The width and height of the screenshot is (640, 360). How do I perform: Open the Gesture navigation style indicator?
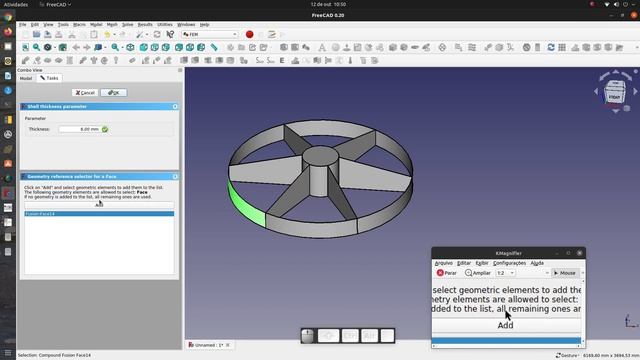567,356
